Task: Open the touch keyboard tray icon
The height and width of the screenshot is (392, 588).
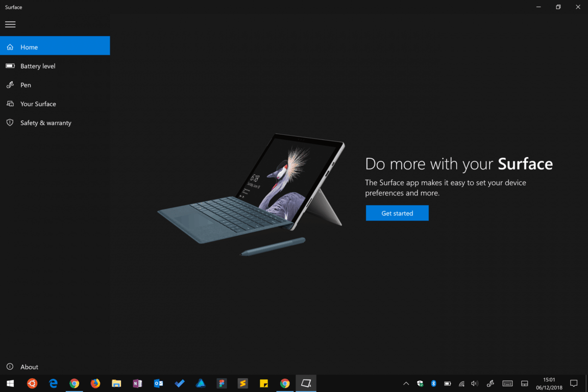Action: [x=507, y=383]
